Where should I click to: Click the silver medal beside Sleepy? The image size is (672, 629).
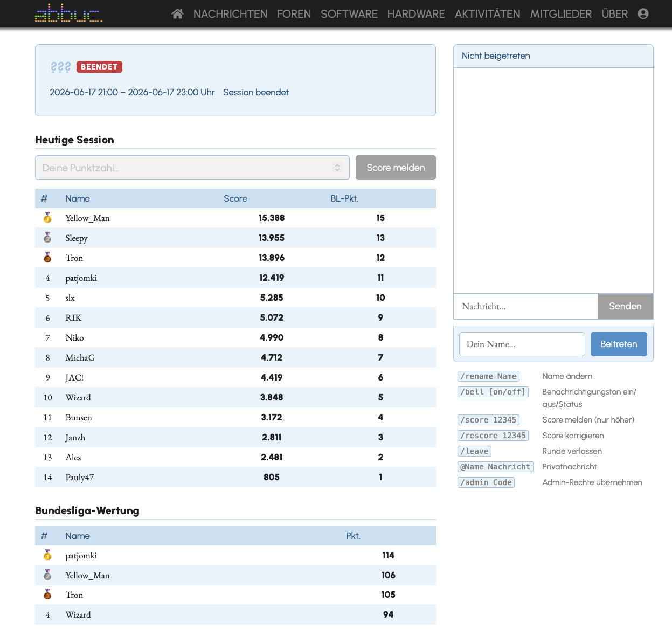47,238
